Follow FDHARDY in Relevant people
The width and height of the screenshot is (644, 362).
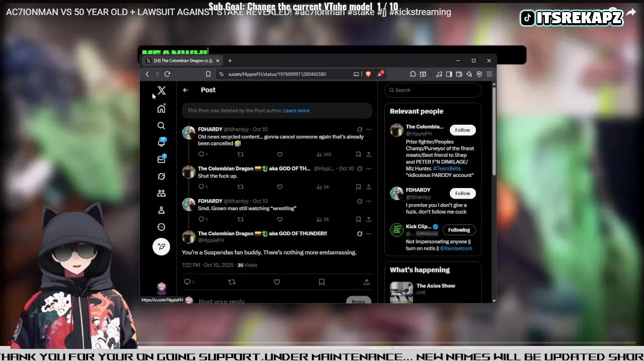tap(462, 194)
